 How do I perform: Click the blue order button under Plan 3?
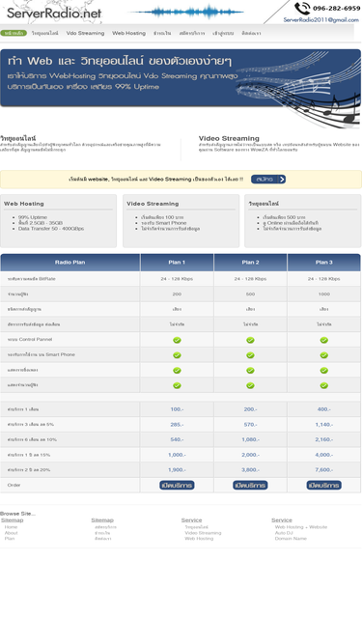(323, 485)
